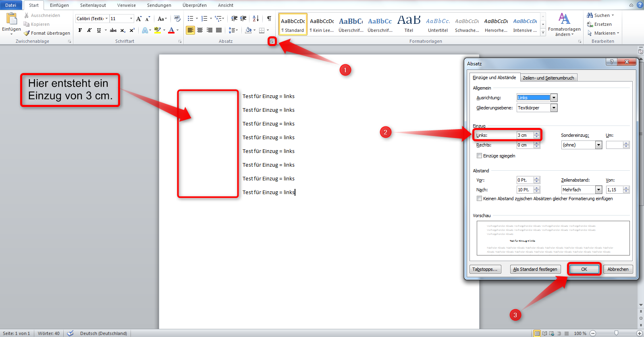This screenshot has width=644, height=337.
Task: Switch to Zeilen- und Seitenumbruch tab
Action: point(548,78)
